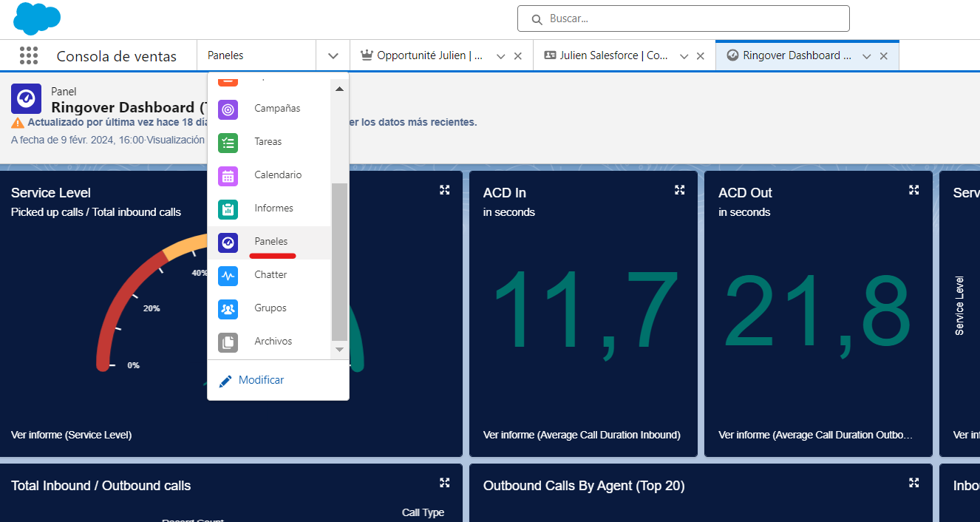The image size is (980, 522).
Task: Click the Paneles label in navigation bar
Action: (225, 55)
